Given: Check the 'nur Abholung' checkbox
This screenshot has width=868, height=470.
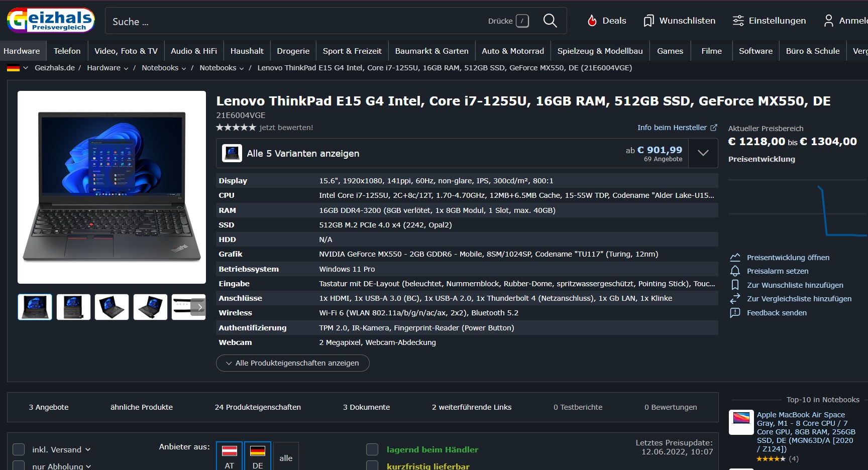Looking at the screenshot, I should [x=19, y=465].
